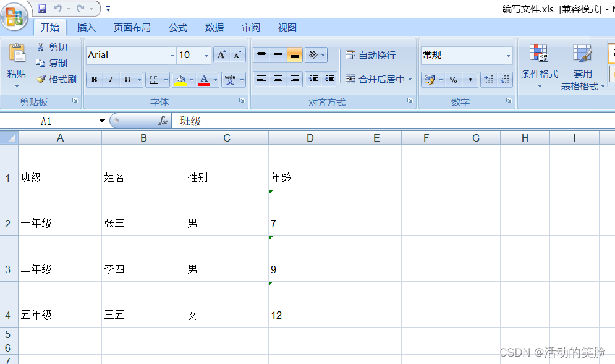Align text left
615x364 pixels.
(x=261, y=79)
